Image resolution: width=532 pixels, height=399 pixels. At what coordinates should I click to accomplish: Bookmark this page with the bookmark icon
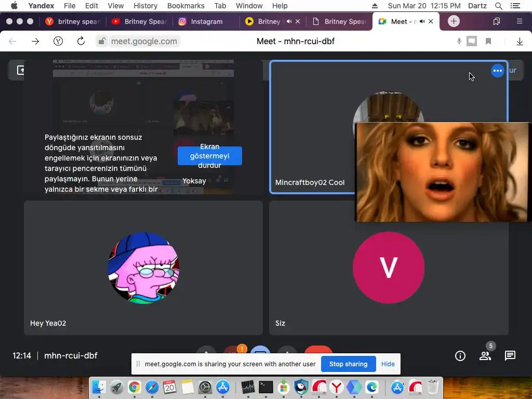click(488, 42)
